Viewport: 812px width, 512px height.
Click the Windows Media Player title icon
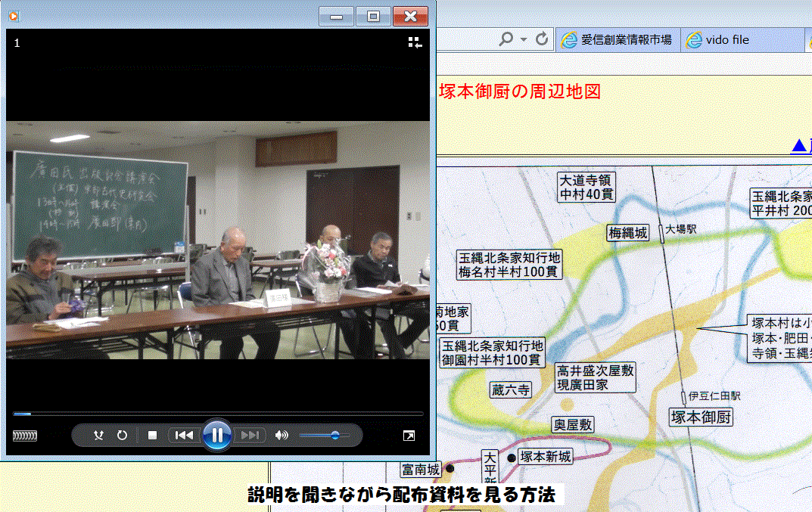pos(14,17)
